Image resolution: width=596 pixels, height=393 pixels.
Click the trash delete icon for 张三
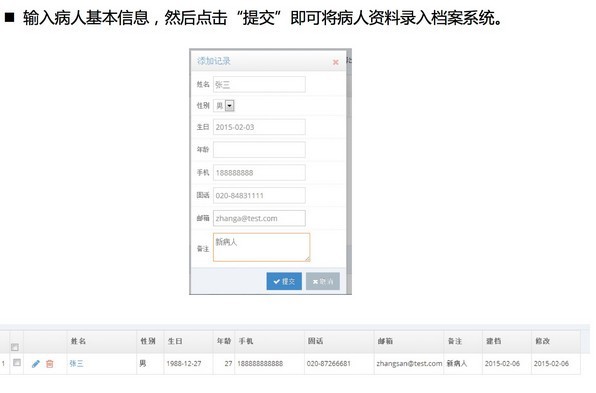(x=49, y=364)
